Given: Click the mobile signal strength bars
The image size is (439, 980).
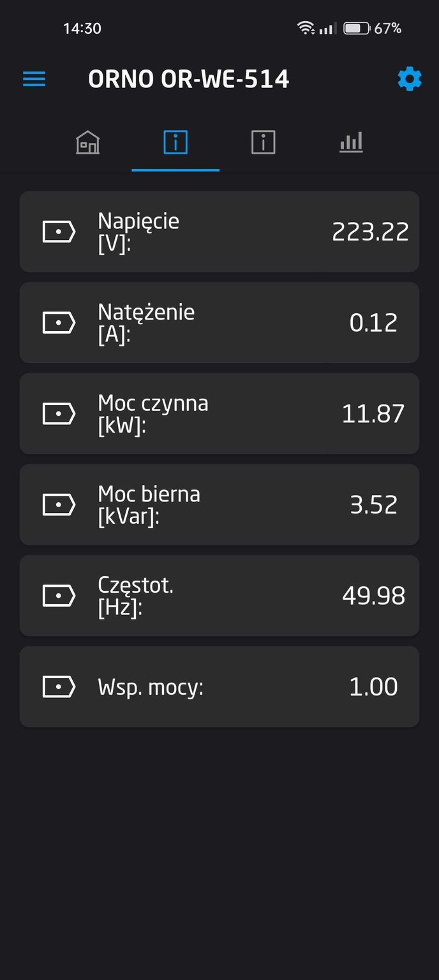Looking at the screenshot, I should [327, 29].
